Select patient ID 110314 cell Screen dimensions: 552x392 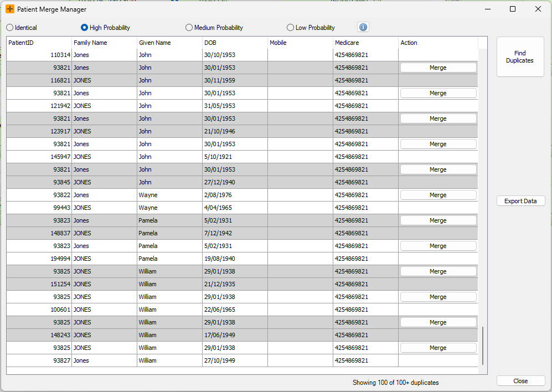(x=39, y=55)
